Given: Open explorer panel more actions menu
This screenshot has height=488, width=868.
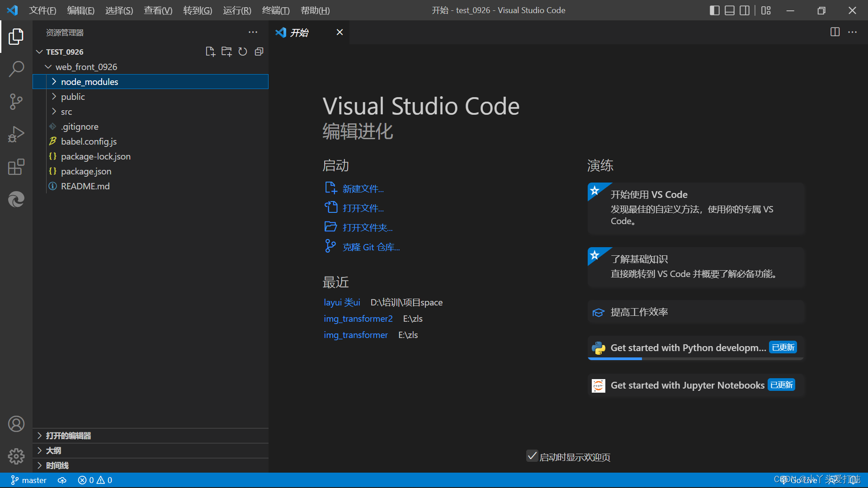Looking at the screenshot, I should click(x=253, y=32).
